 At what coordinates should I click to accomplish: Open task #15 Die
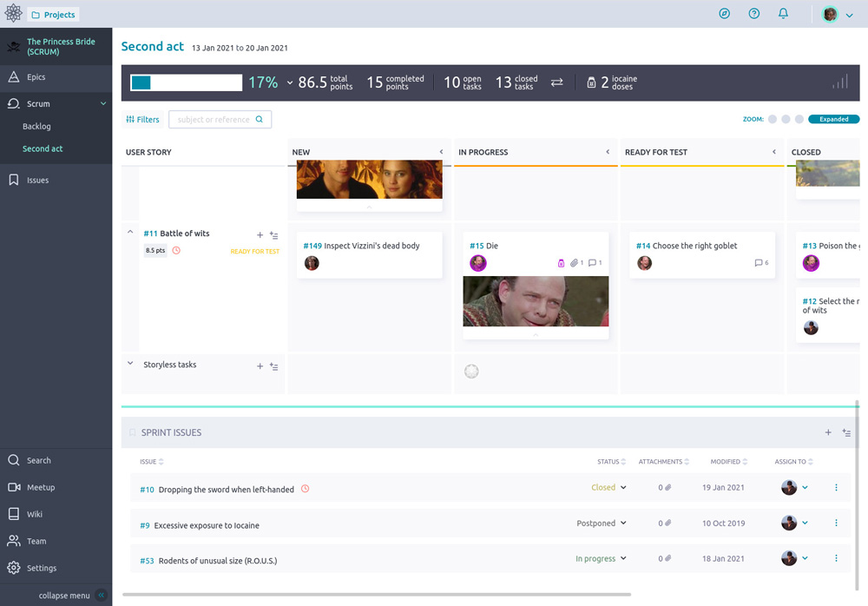(x=483, y=246)
